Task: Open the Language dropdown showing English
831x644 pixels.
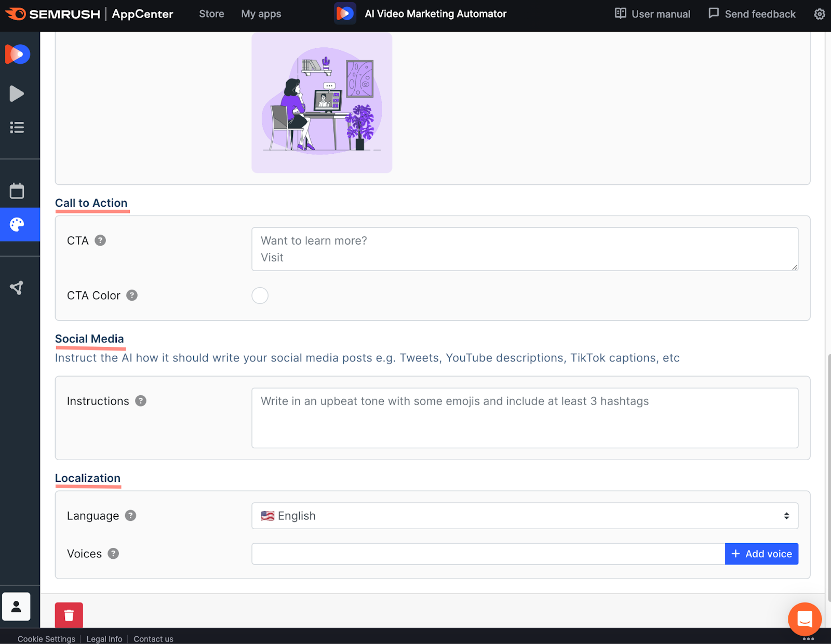Action: [525, 516]
